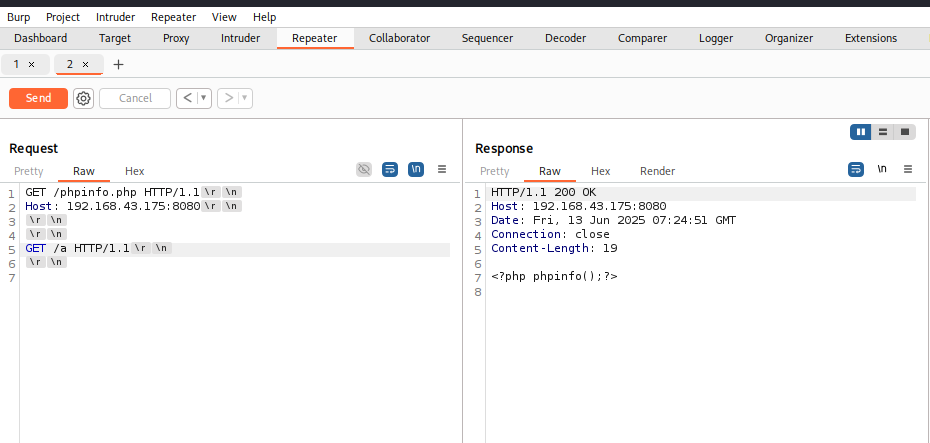The image size is (930, 443).
Task: Switch Response view to Render
Action: coord(657,171)
